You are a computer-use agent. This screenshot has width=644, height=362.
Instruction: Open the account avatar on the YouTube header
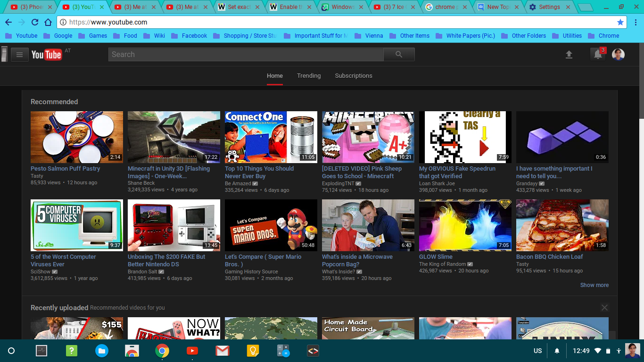[x=619, y=55]
